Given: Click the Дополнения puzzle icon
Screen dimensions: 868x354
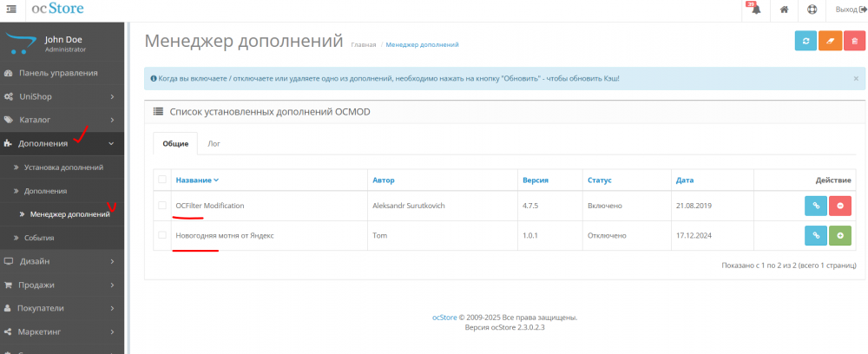Looking at the screenshot, I should (8, 144).
